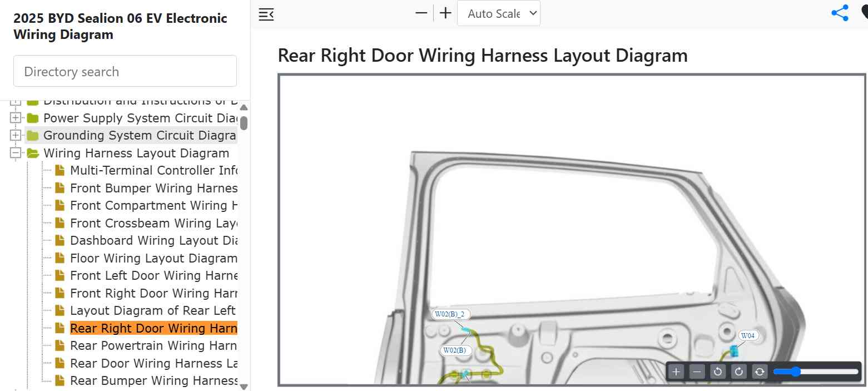Click document icon beside Rear Bumper Wiring
868x391 pixels.
coord(60,380)
